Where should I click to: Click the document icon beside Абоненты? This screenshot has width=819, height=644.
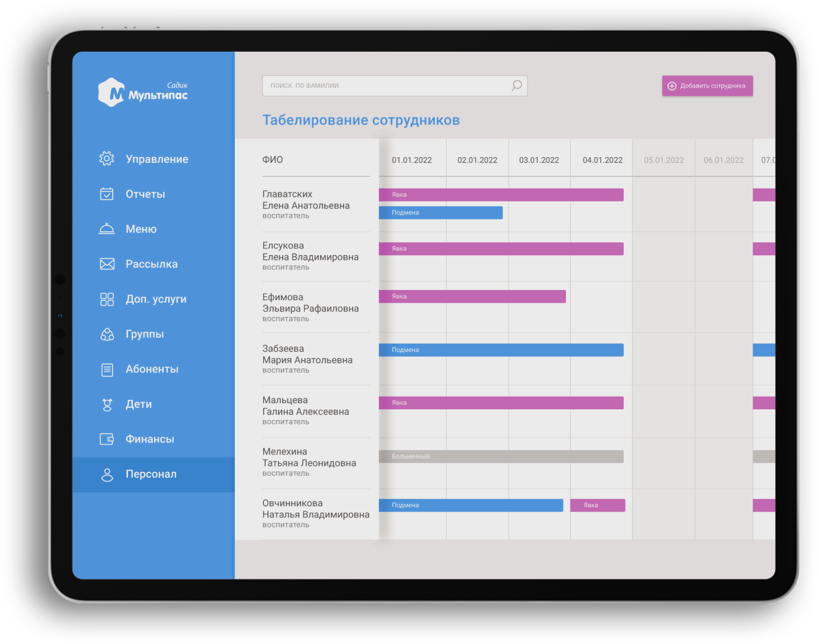(x=107, y=369)
